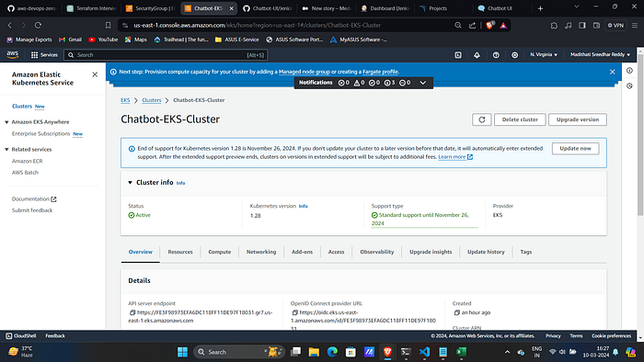This screenshot has width=644, height=362.
Task: Open Clusters in the sidebar
Action: point(22,107)
